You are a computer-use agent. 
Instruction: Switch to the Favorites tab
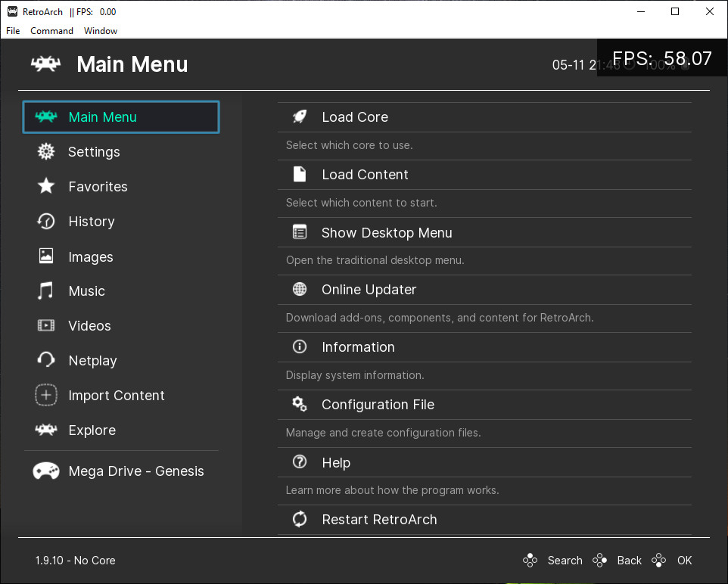(x=121, y=187)
